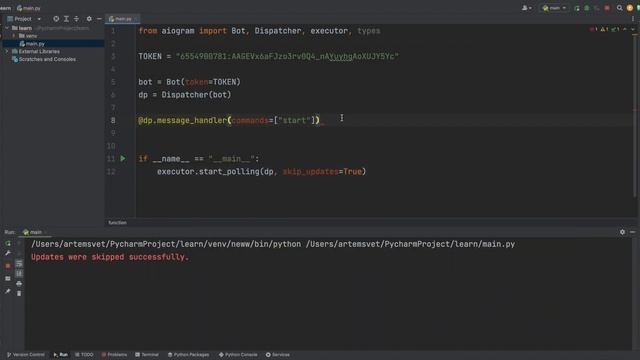Click the Restore Layout icon in Run panel
Image resolution: width=640 pixels, height=360 pixels.
point(8,278)
